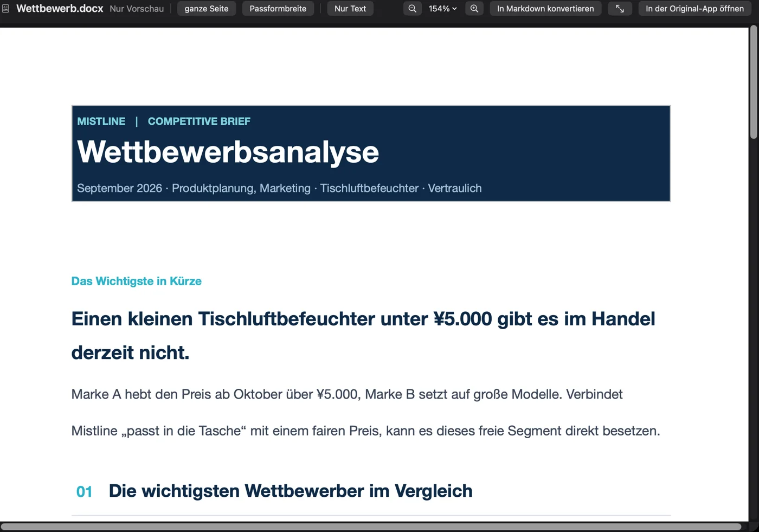Click the Das Wichtigste in Kürze heading
This screenshot has width=759, height=532.
pos(137,281)
